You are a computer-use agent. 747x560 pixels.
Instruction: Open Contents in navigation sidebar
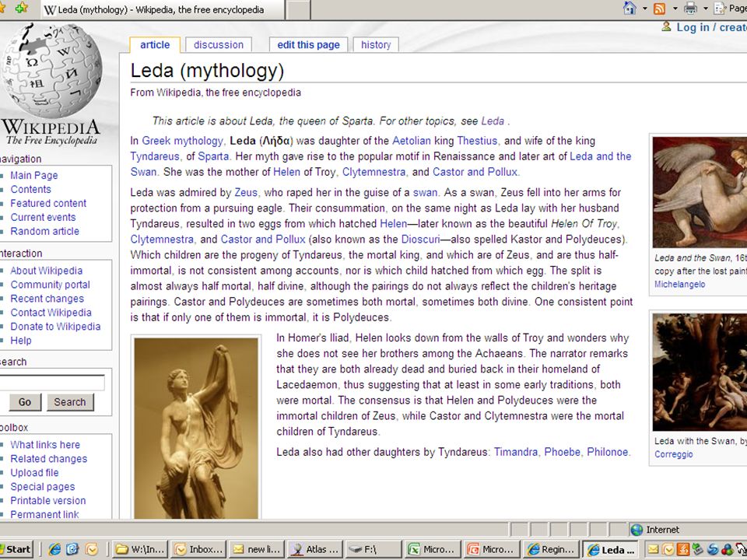point(31,189)
